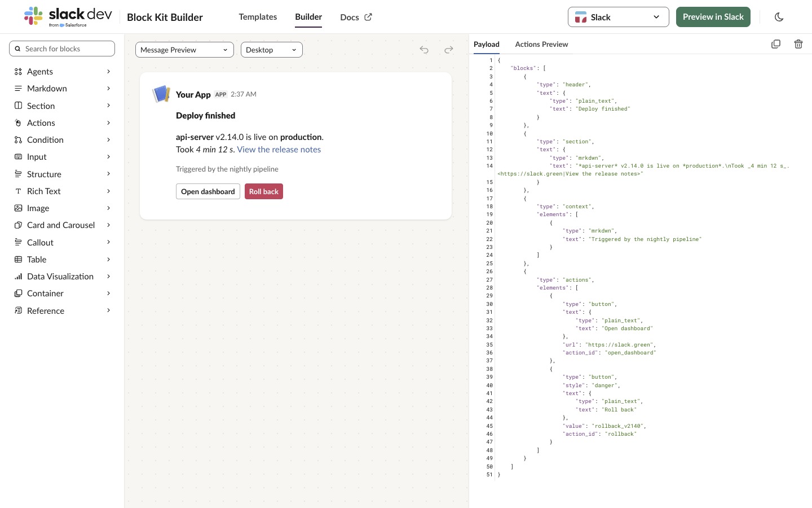Click "Triggered by the nightly pipeline" text
Screen dimensions: 812x508
coord(227,169)
